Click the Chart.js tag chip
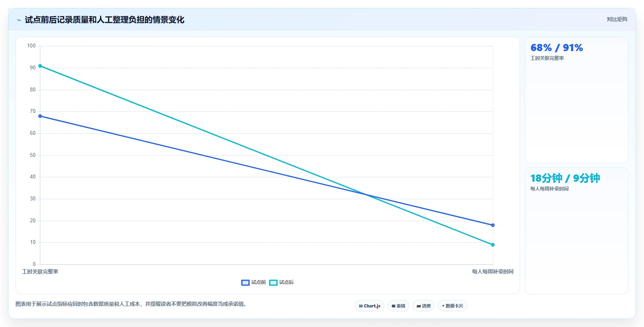The width and height of the screenshot is (644, 327). click(370, 306)
